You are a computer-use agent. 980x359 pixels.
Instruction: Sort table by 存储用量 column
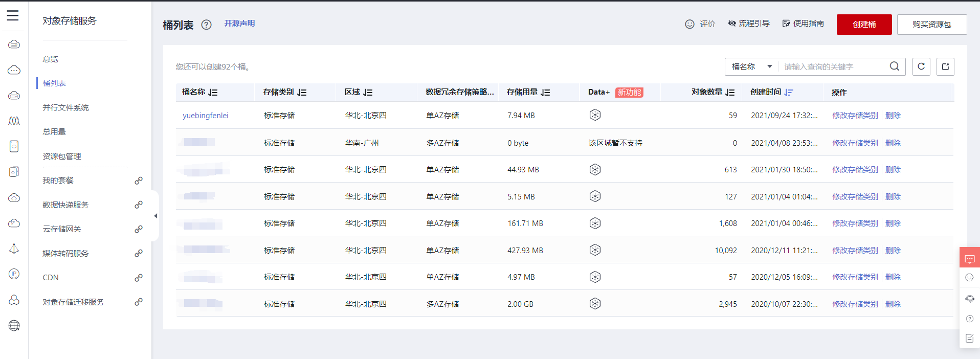click(545, 93)
